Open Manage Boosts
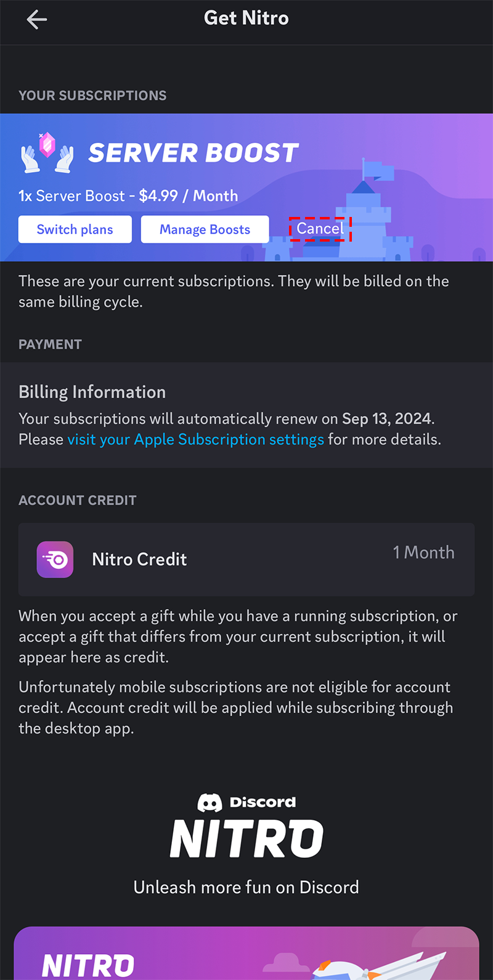This screenshot has height=980, width=493. pos(205,229)
